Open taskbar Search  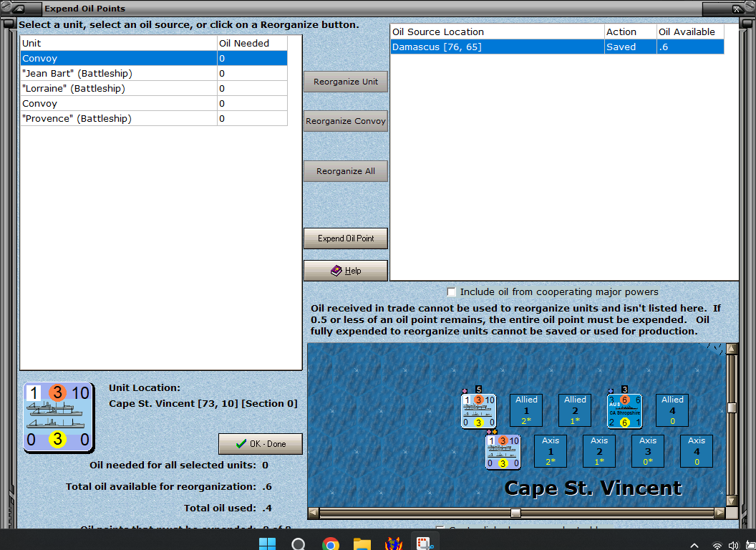click(x=299, y=544)
